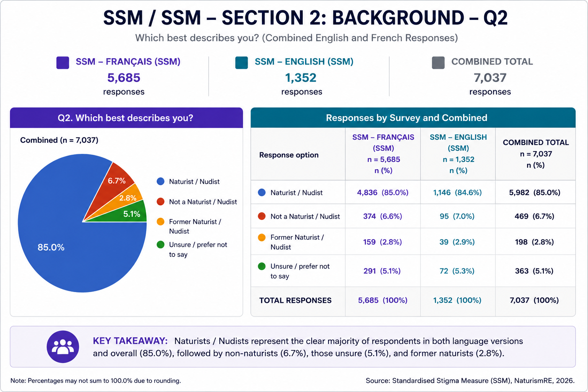Click the subtitle about Combined English and French Responses

pyautogui.click(x=297, y=38)
